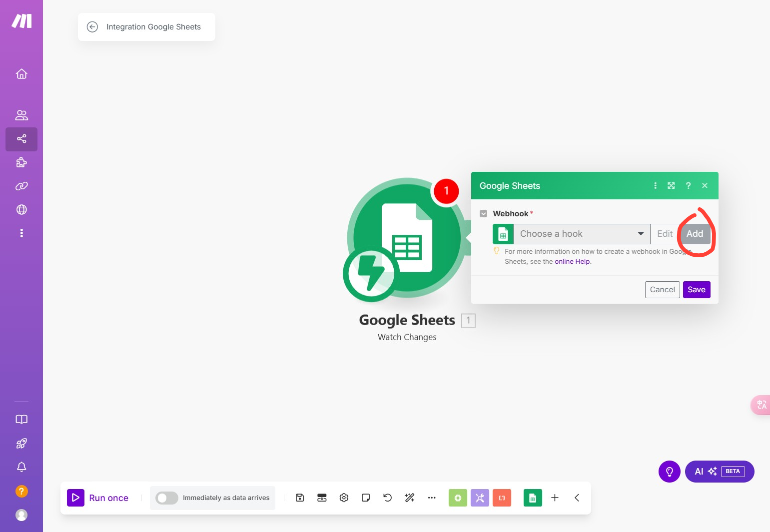The image size is (770, 532).
Task: Open the Resource hub book icon
Action: click(21, 419)
